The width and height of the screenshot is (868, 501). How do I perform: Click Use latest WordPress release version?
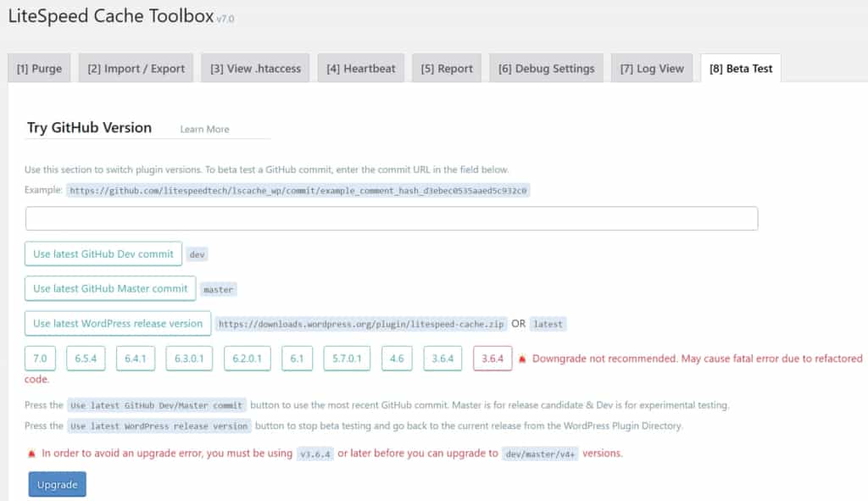point(117,323)
